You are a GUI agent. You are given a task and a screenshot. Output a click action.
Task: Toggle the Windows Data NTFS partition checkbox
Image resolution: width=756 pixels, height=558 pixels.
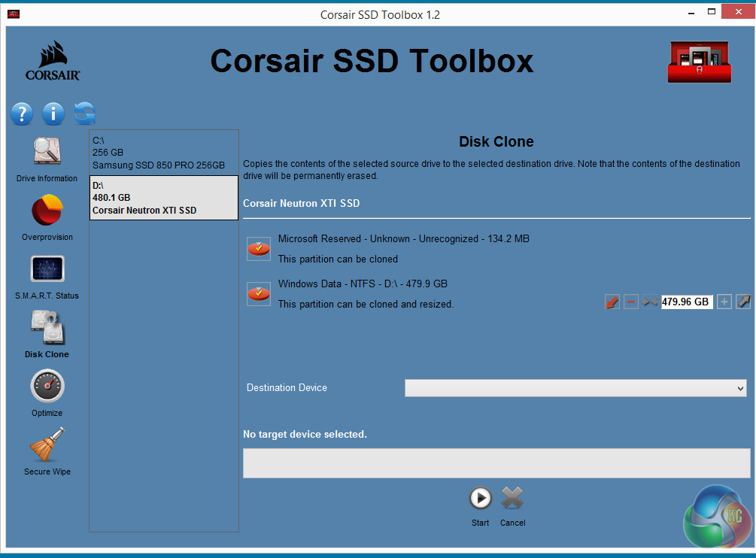(259, 294)
